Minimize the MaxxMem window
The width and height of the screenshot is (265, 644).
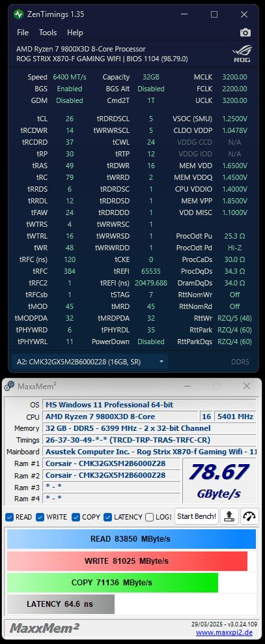click(x=187, y=386)
